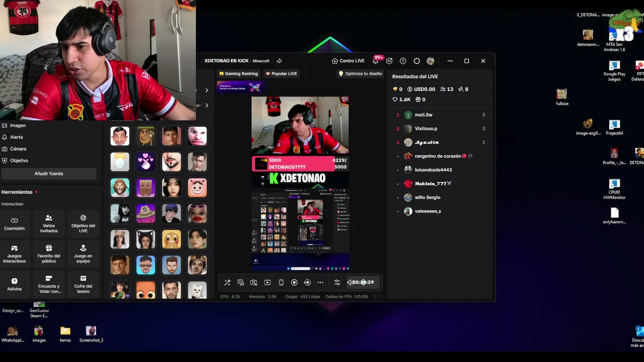This screenshot has width=644, height=362.
Task: Expand the upper collapsed side panel chevron
Action: (206, 90)
